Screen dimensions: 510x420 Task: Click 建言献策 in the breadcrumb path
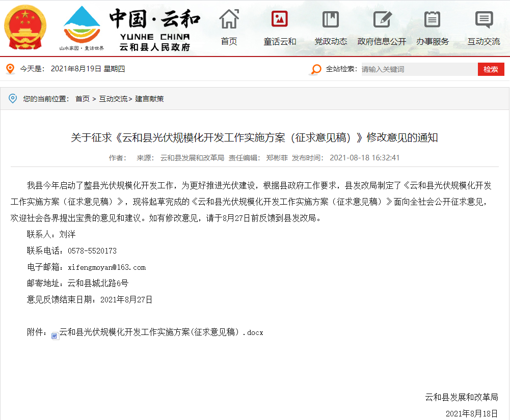point(149,99)
